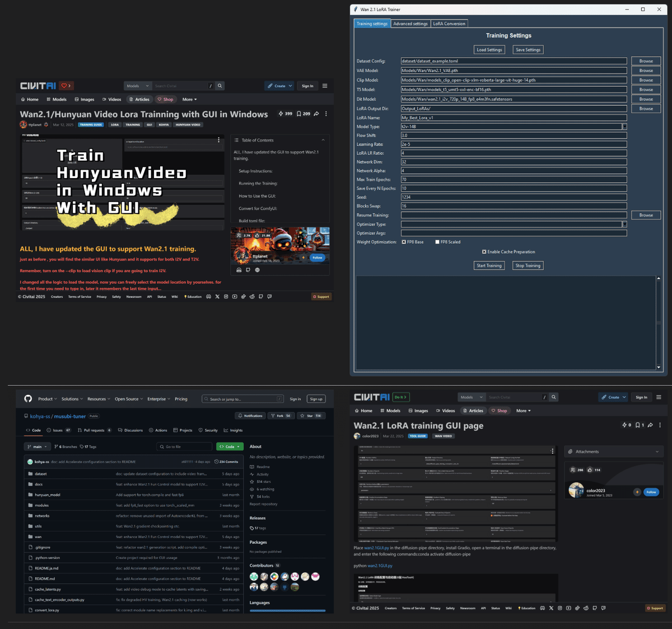The width and height of the screenshot is (672, 629).
Task: Bookmark the Wan2.1 LoRA training GUI article
Action: pos(638,425)
